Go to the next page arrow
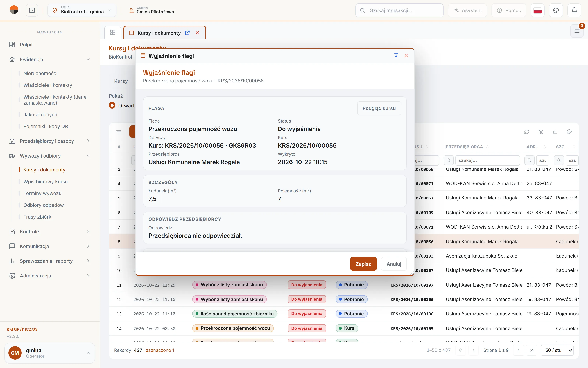Screen dimensions: 588x368 click(x=519, y=350)
